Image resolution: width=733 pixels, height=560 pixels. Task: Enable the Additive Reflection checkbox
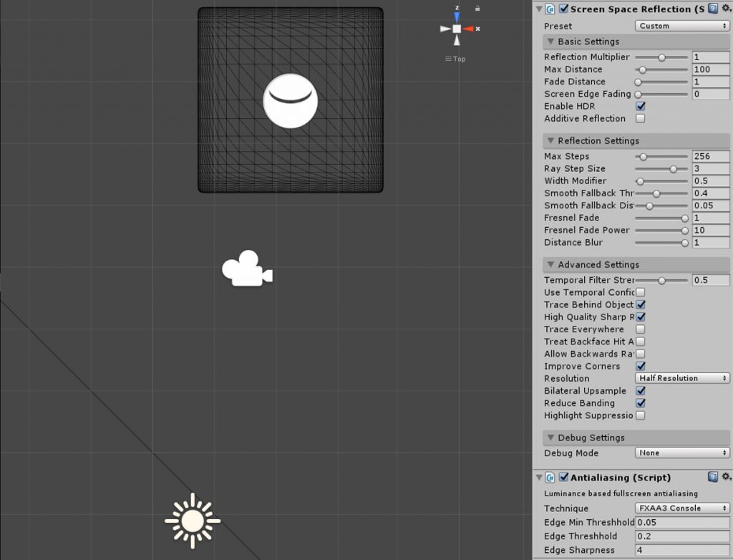tap(641, 119)
